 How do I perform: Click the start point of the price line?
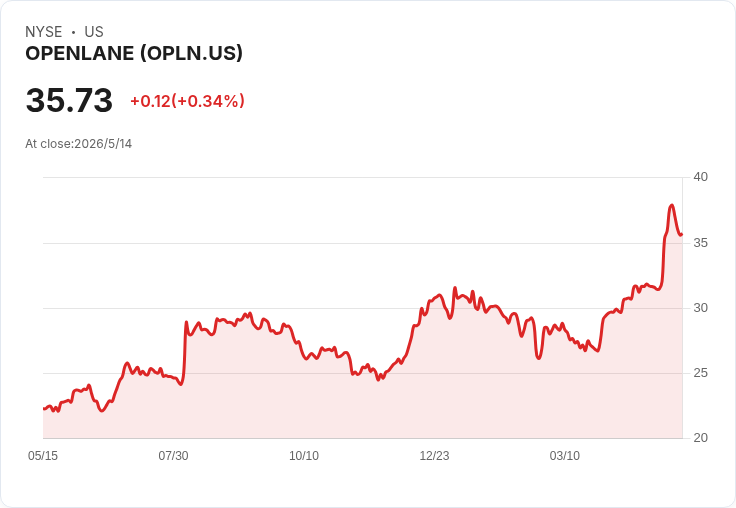pyautogui.click(x=44, y=409)
